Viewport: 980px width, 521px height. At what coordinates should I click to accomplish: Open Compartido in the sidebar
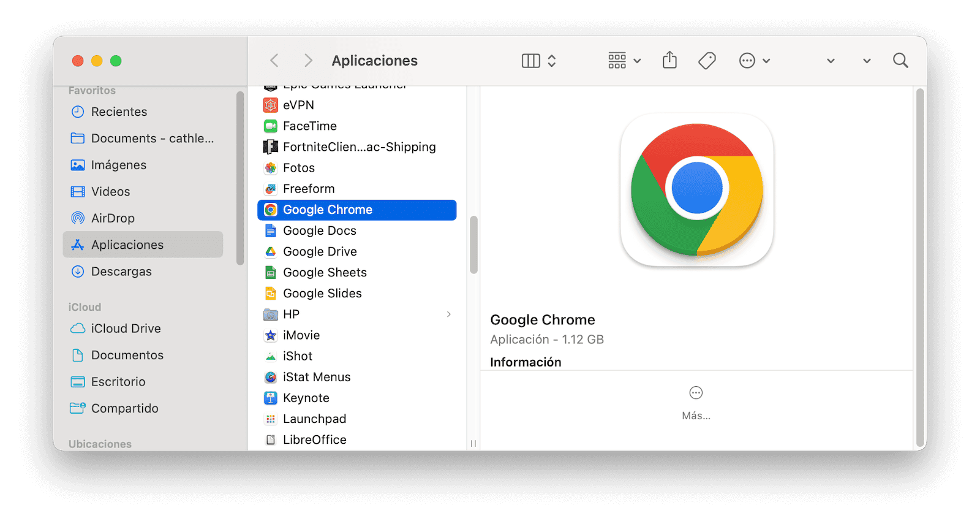pyautogui.click(x=143, y=408)
